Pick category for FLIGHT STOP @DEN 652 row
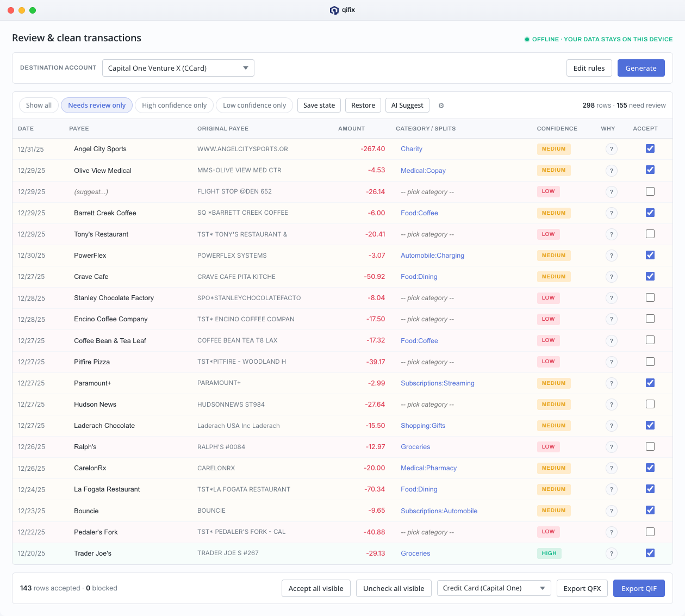685x616 pixels. pyautogui.click(x=427, y=192)
